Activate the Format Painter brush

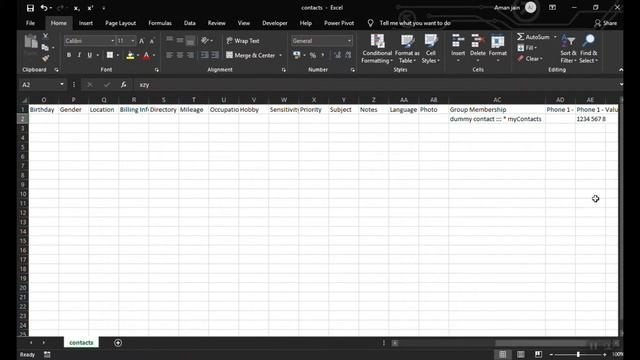pos(45,58)
